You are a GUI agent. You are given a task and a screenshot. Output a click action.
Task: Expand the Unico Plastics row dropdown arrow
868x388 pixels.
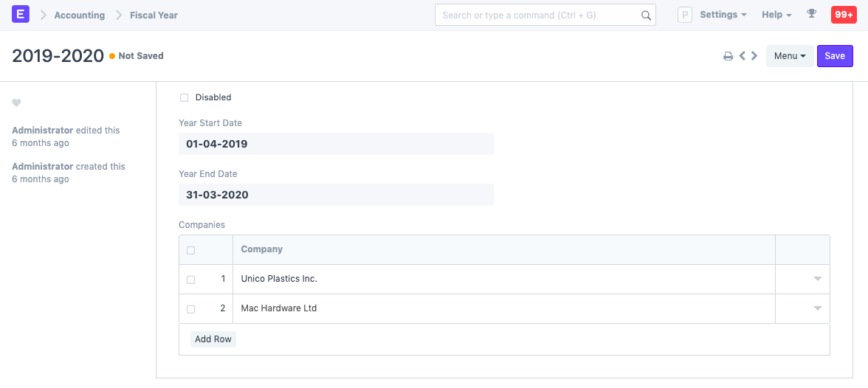click(817, 279)
